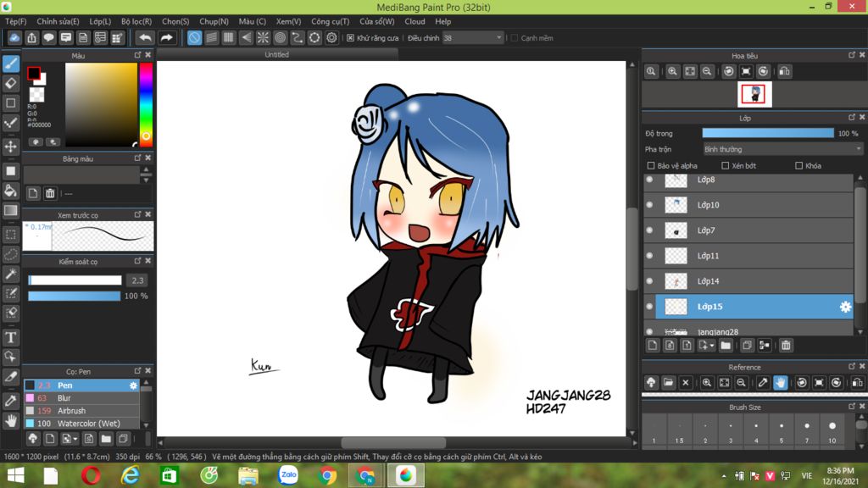Viewport: 868px width, 488px height.
Task: Hide layer Lớp10 visibility dot
Action: (x=650, y=205)
